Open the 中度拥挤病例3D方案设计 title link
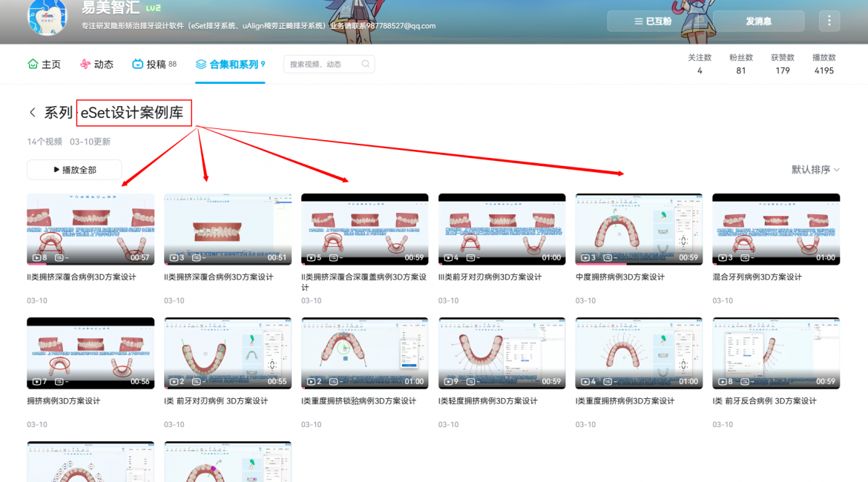The width and height of the screenshot is (868, 482). click(620, 277)
